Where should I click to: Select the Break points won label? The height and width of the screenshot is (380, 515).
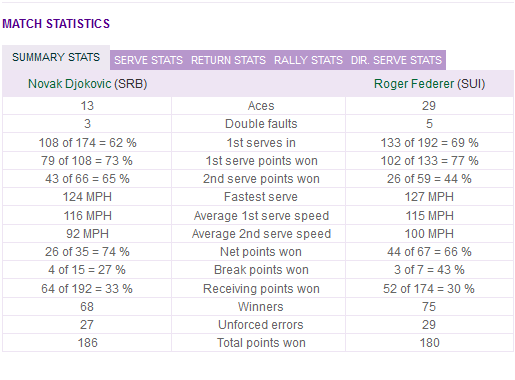(x=261, y=270)
